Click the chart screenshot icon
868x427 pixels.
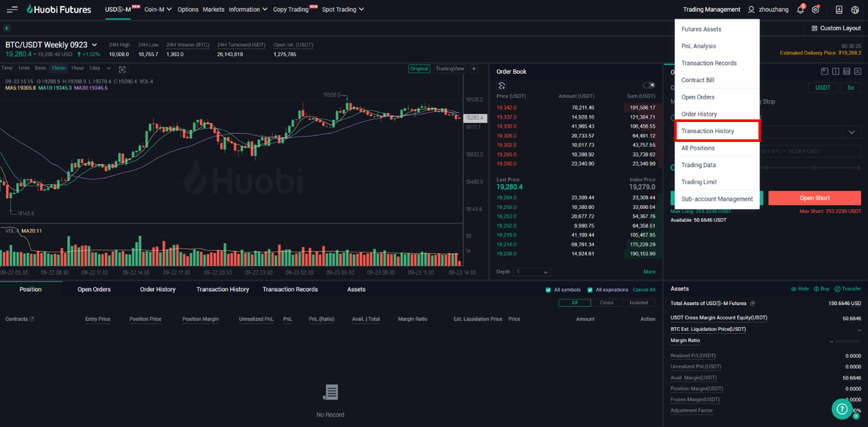(122, 69)
